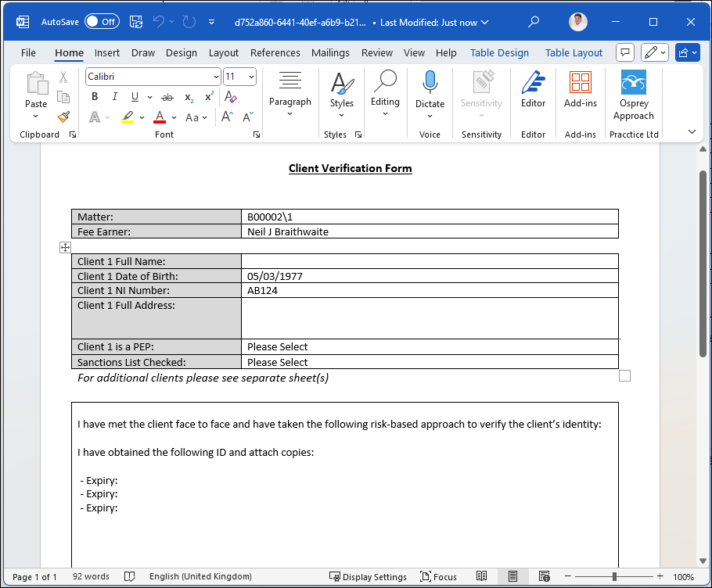
Task: Switch to the Design tab
Action: coord(182,52)
